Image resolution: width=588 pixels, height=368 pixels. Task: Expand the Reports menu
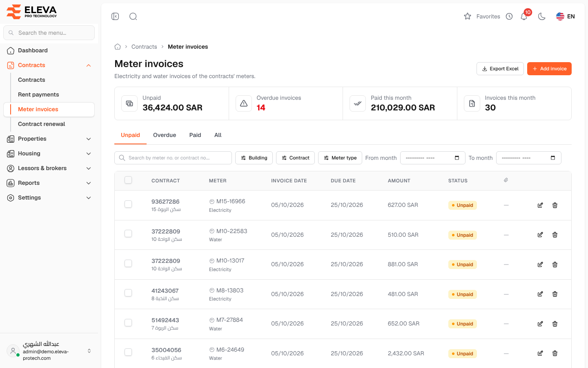pyautogui.click(x=49, y=183)
